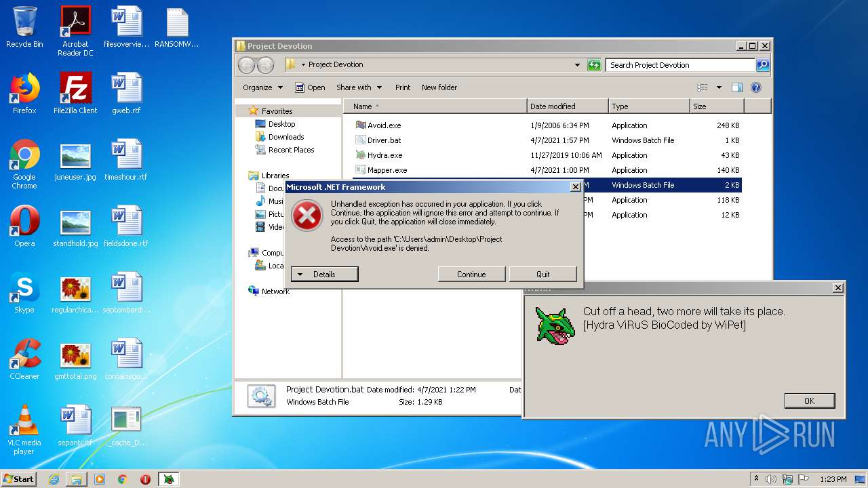Click the Explorer back navigation arrow

(x=246, y=65)
